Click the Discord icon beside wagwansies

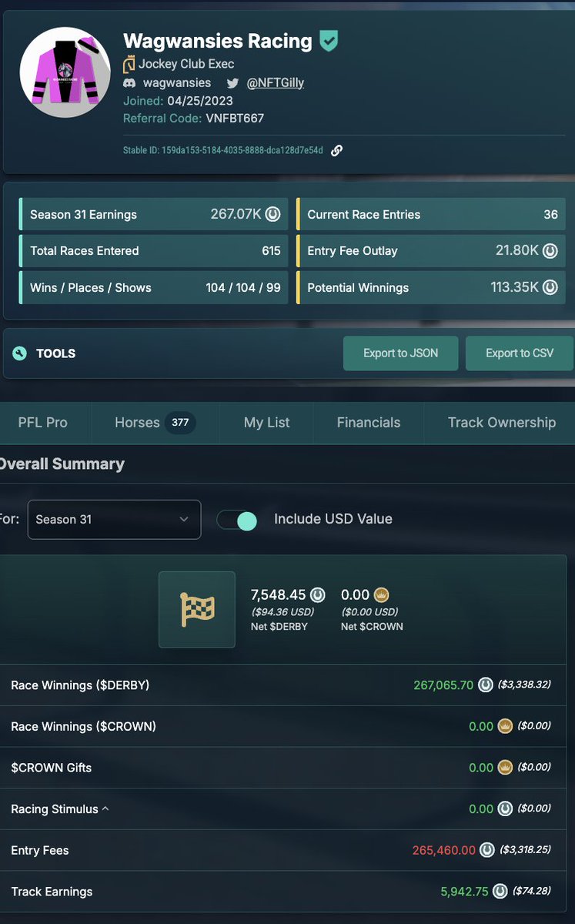click(129, 82)
